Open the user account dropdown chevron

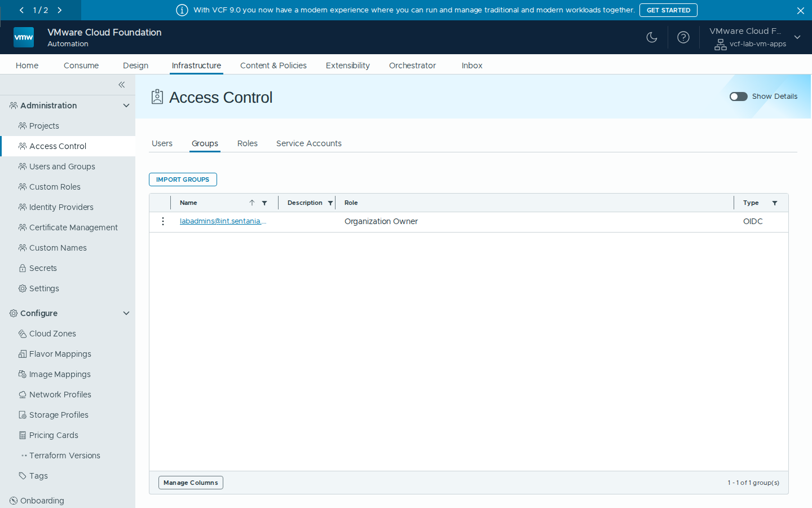797,37
